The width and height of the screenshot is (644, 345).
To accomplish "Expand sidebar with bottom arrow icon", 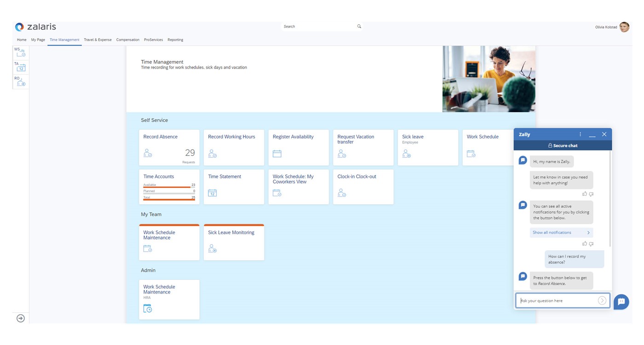I will coord(21,318).
